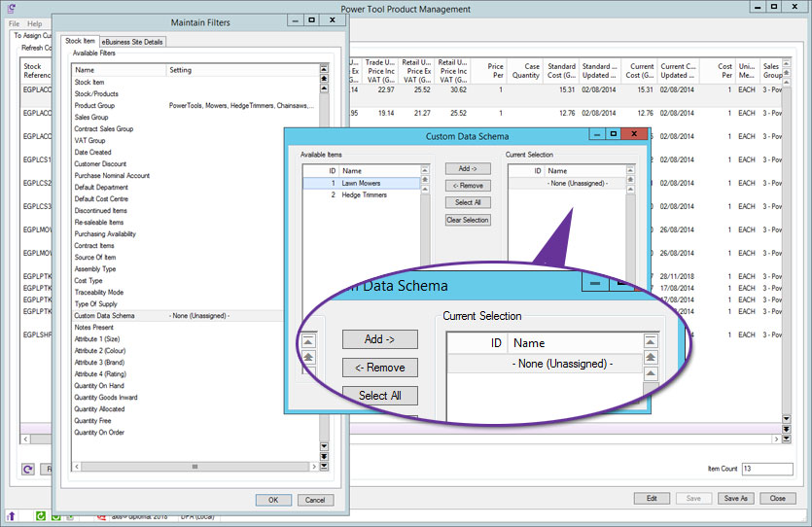Viewport: 812px width, 527px height.
Task: Select the Traceability Mode filter row
Action: (x=178, y=293)
